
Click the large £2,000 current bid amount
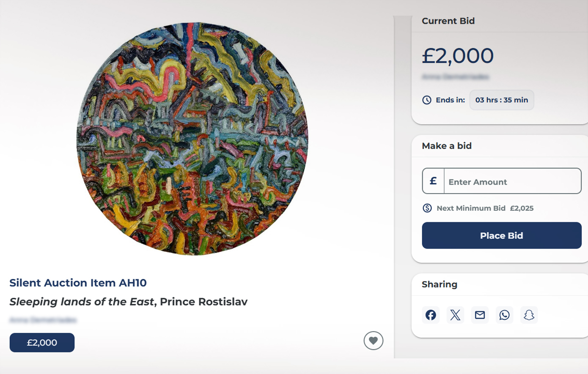point(457,56)
